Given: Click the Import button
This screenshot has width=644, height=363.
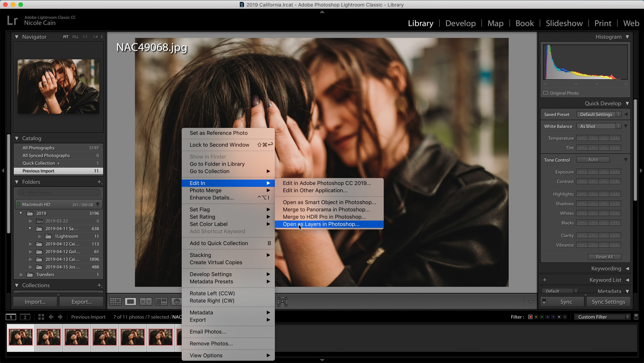Looking at the screenshot, I should point(35,302).
